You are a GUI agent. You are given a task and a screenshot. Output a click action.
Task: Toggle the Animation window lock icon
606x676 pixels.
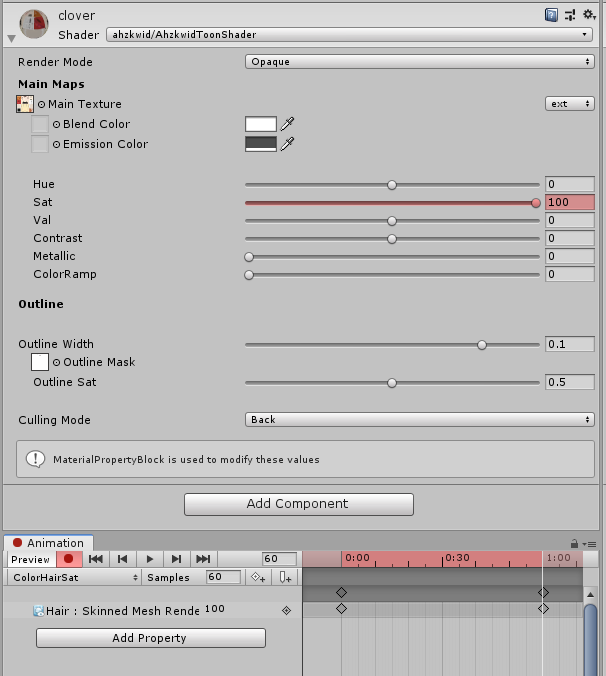(574, 544)
